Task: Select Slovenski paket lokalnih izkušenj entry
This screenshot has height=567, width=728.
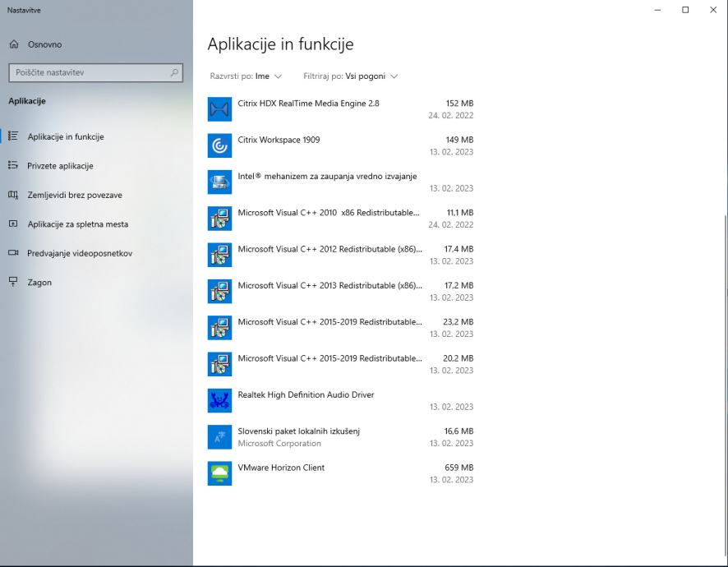Action: tap(341, 437)
